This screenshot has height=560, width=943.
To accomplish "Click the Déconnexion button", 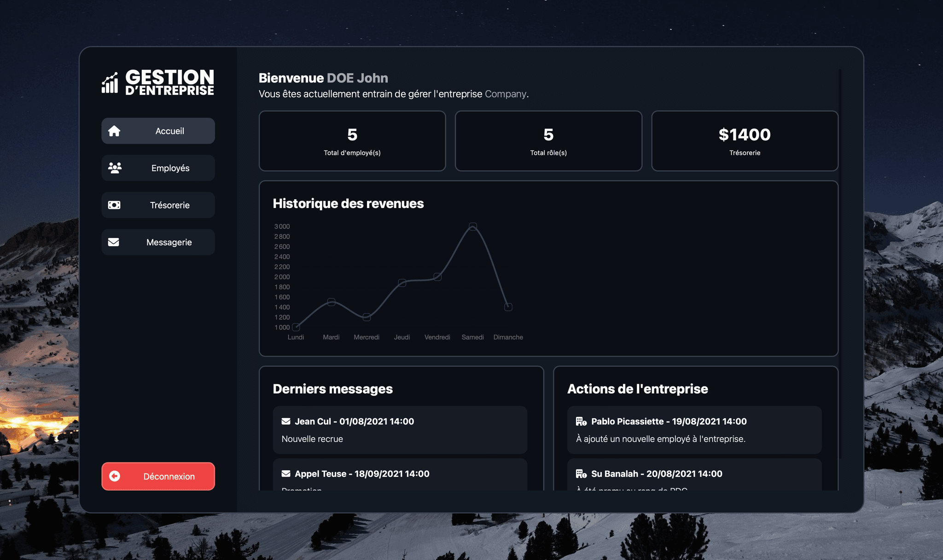I will pyautogui.click(x=158, y=476).
